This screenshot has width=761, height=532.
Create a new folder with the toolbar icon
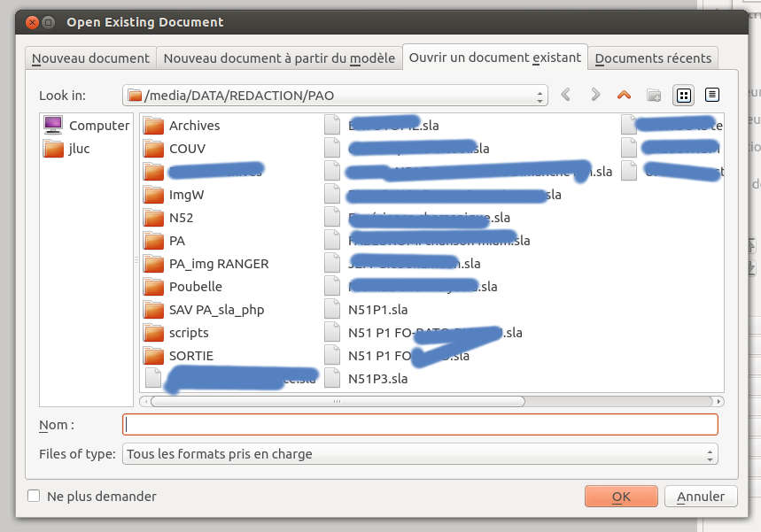[x=654, y=95]
